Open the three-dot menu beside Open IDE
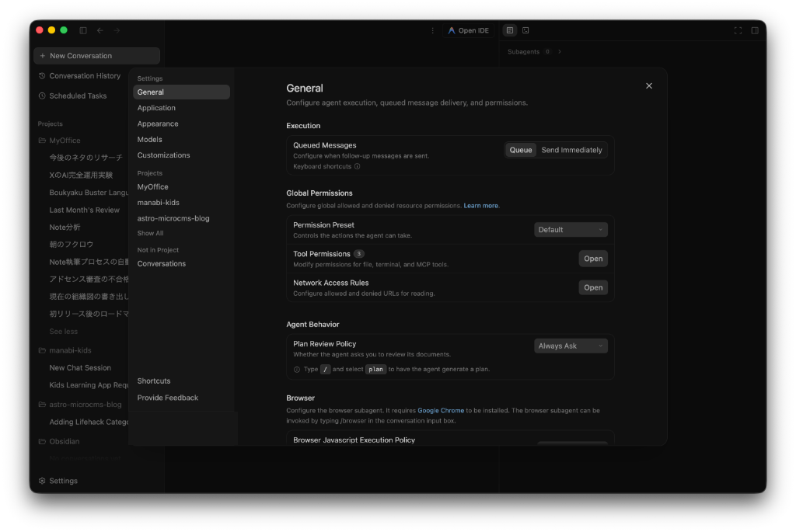 (x=432, y=30)
